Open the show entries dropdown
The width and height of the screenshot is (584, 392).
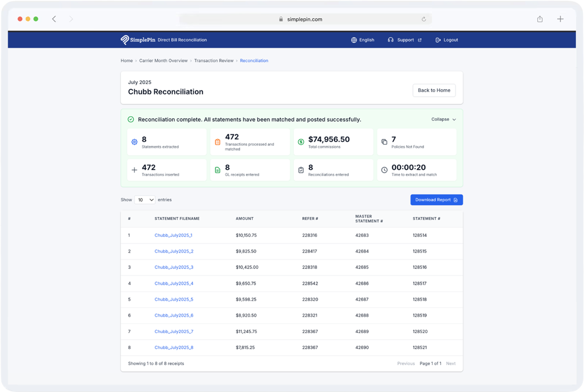pos(145,199)
